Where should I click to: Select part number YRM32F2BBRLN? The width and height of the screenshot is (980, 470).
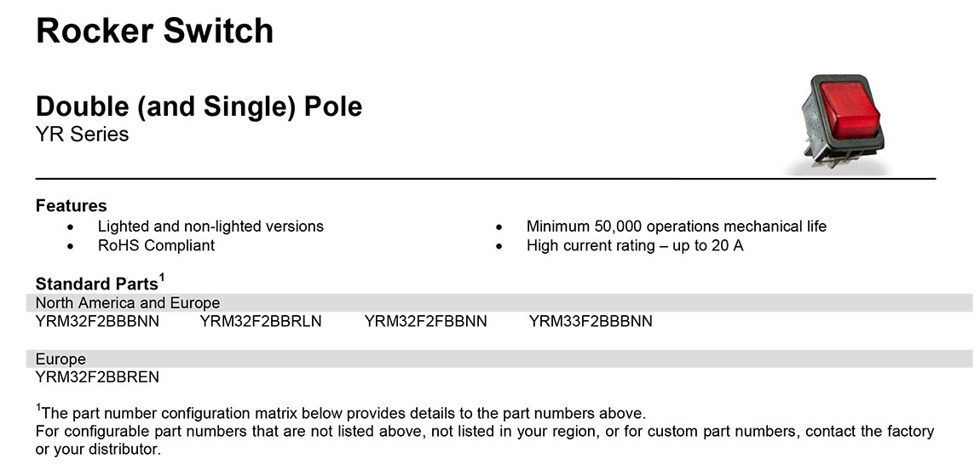(x=261, y=322)
